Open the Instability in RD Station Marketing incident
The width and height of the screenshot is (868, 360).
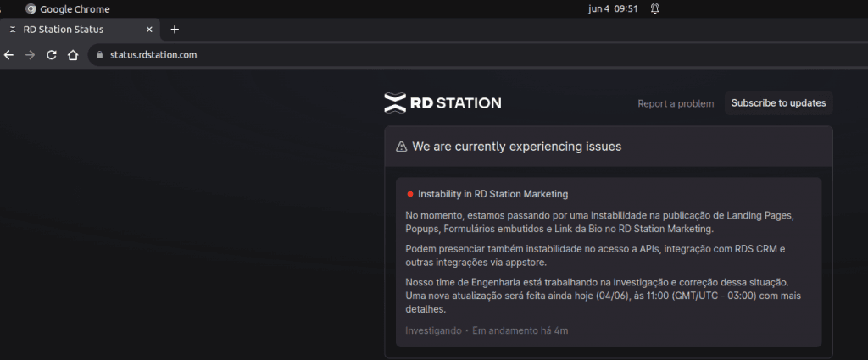(x=492, y=194)
